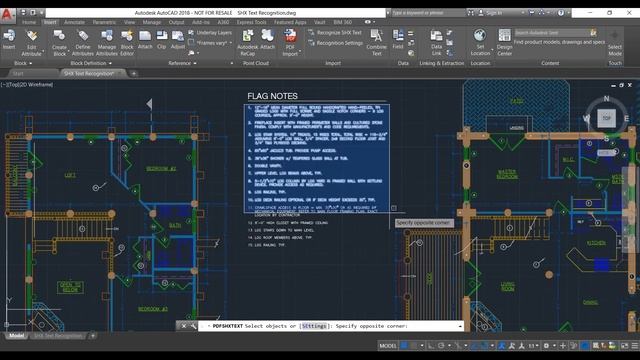Open the Edit Attribute tool
Viewport: 640px width, 360px height.
coord(31,42)
